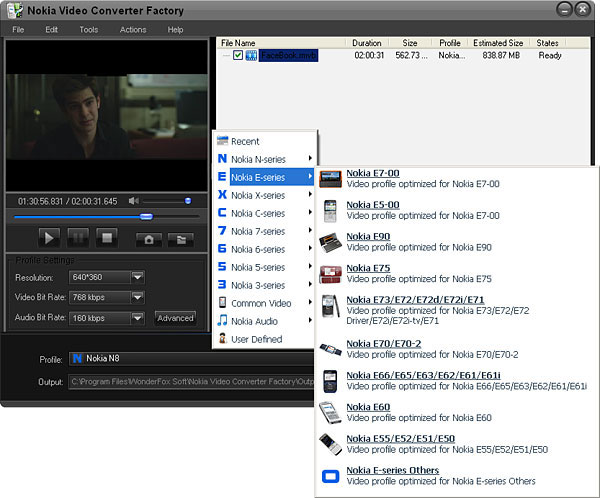Viewport: 600px width, 498px height.
Task: Click the Play button
Action: 48,237
